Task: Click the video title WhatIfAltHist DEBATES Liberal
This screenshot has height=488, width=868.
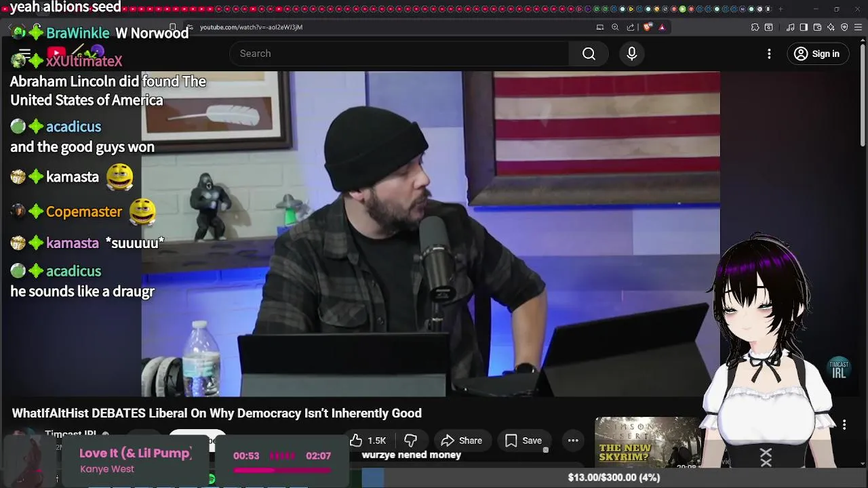Action: [216, 413]
